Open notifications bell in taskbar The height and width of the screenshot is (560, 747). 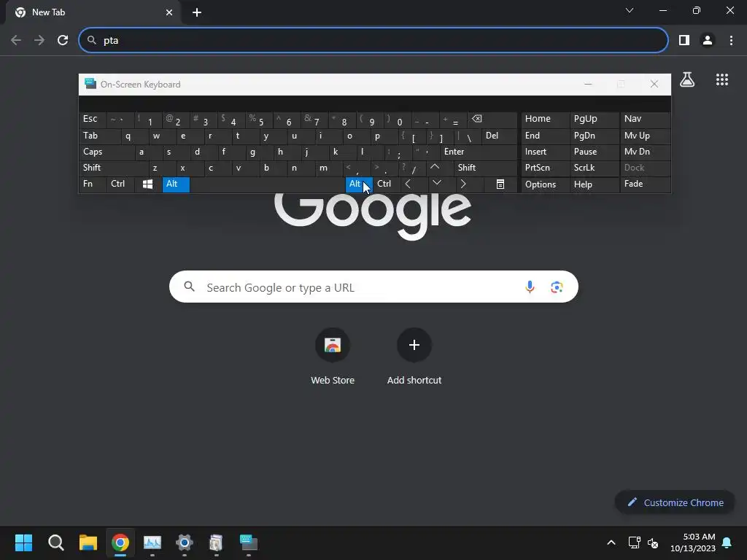727,542
